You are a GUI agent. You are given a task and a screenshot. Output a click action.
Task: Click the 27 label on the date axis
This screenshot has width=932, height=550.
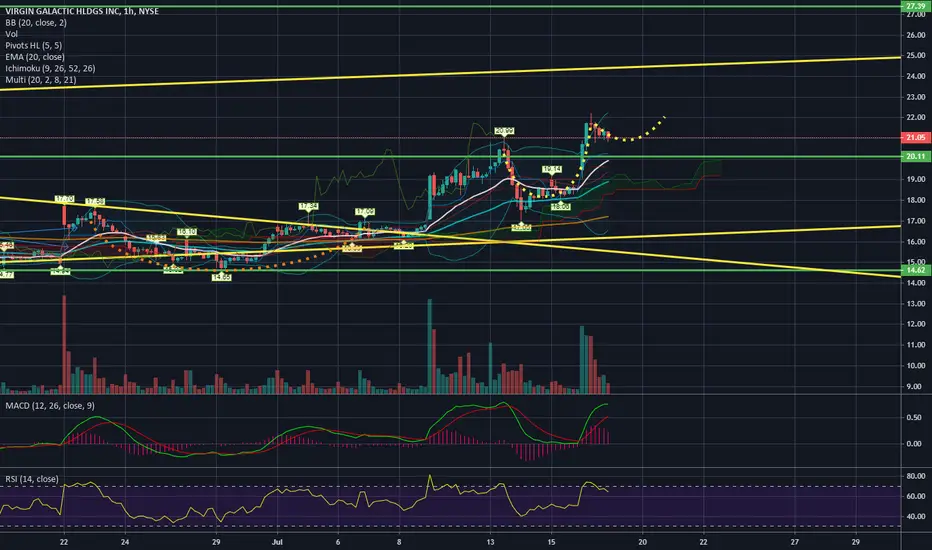794,542
